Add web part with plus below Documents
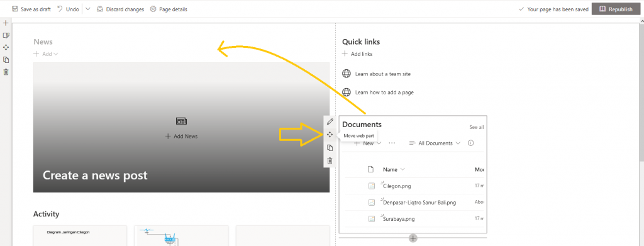 click(413, 238)
